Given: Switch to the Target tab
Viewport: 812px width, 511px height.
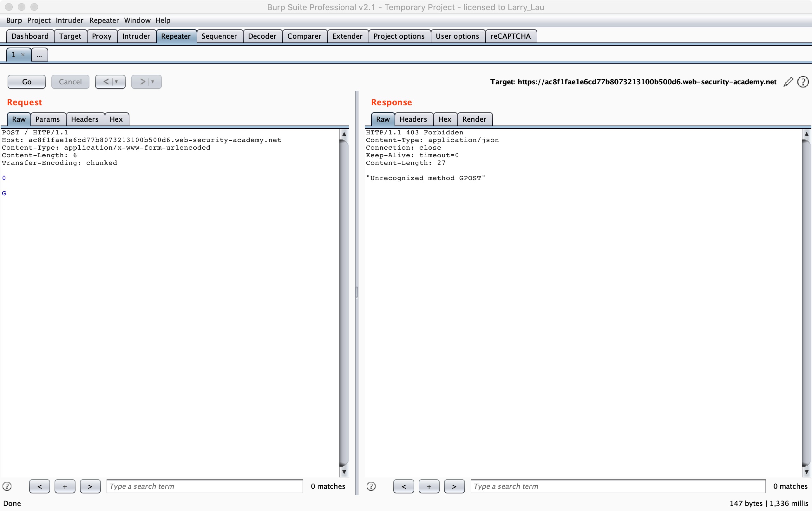Looking at the screenshot, I should point(70,36).
